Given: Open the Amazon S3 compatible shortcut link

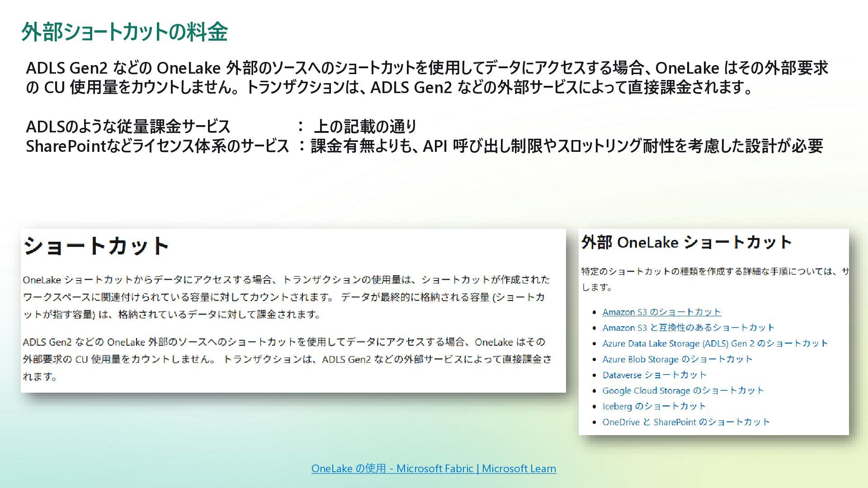Looking at the screenshot, I should 688,328.
